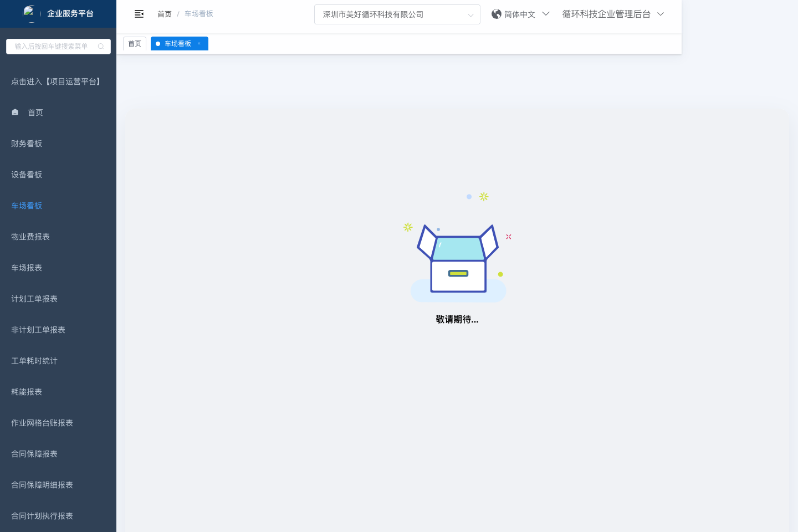Open 财务看板 in the sidebar
Screen dimensions: 798x532
tap(27, 144)
